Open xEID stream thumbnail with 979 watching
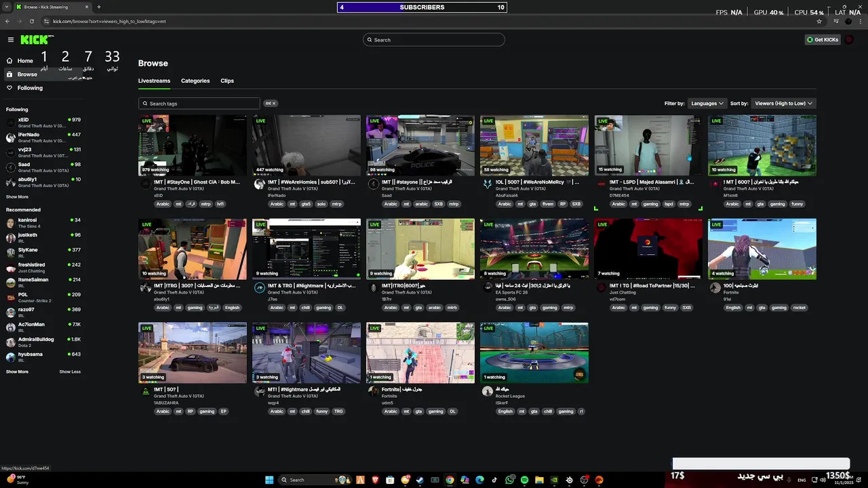 click(193, 145)
